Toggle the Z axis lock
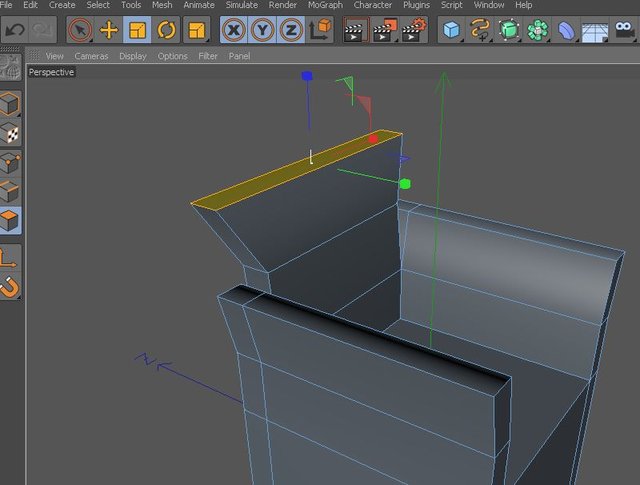Image resolution: width=640 pixels, height=485 pixels. point(291,30)
